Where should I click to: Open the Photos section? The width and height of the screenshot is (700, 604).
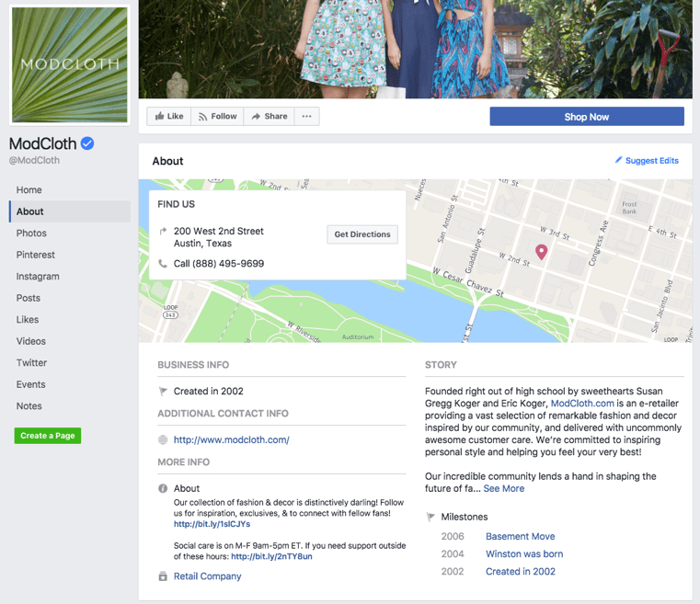(31, 234)
